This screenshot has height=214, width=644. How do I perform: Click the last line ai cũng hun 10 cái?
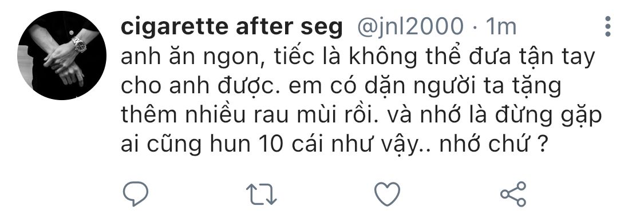click(x=334, y=145)
